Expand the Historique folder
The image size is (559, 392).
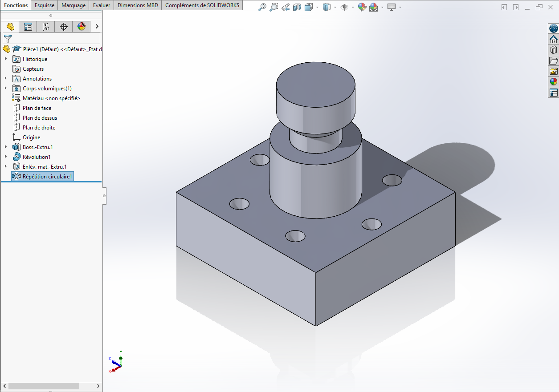click(x=6, y=59)
